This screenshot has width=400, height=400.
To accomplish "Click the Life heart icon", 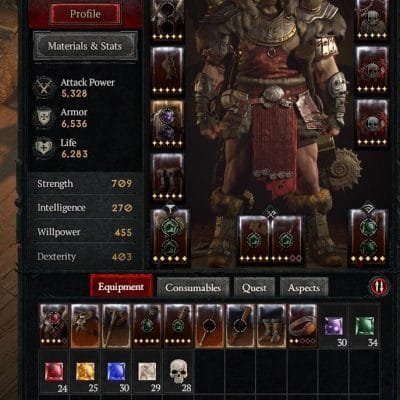I will (x=44, y=148).
